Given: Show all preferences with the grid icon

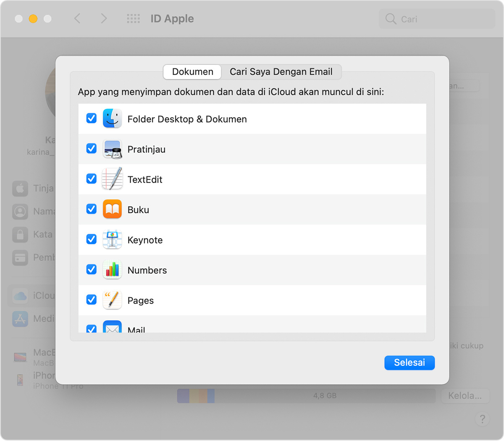Looking at the screenshot, I should click(x=133, y=18).
